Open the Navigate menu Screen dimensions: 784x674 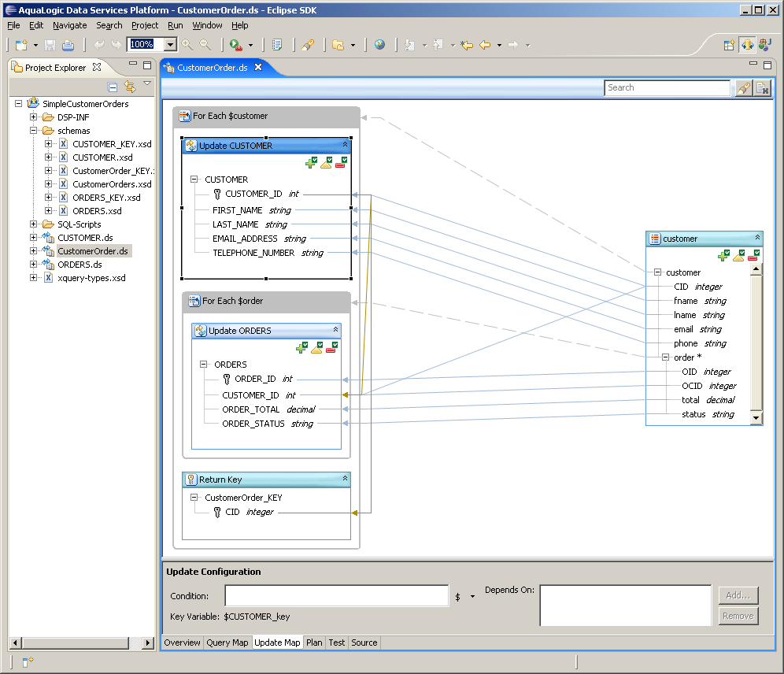(x=69, y=25)
